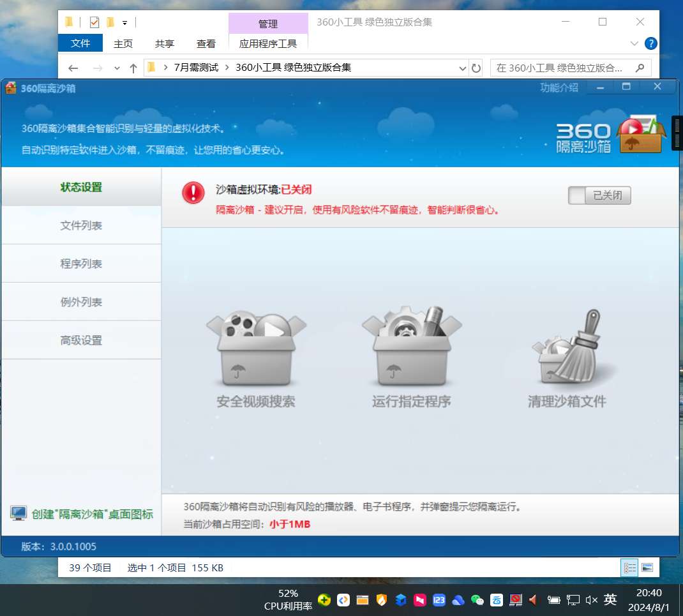683x616 pixels.
Task: Click the red sandbox warning exclamation icon
Action: pyautogui.click(x=193, y=193)
